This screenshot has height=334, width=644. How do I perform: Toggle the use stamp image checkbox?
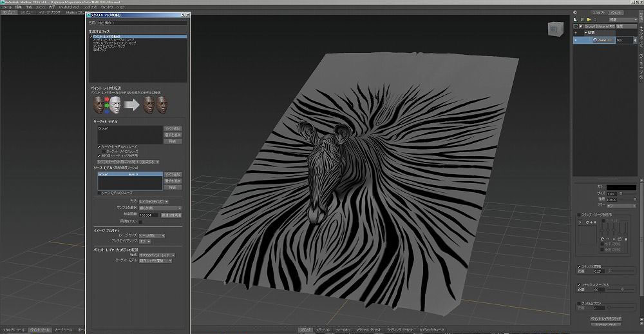pyautogui.click(x=578, y=213)
